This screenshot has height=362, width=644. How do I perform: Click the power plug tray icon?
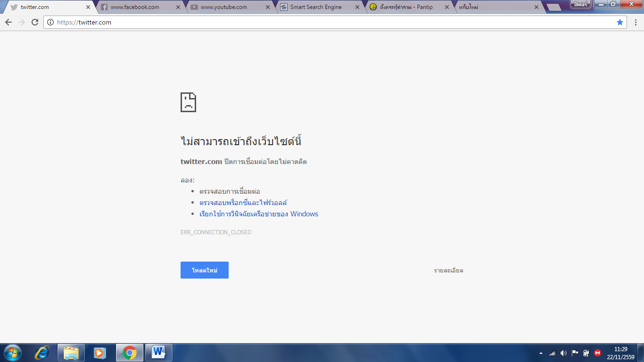[586, 353]
